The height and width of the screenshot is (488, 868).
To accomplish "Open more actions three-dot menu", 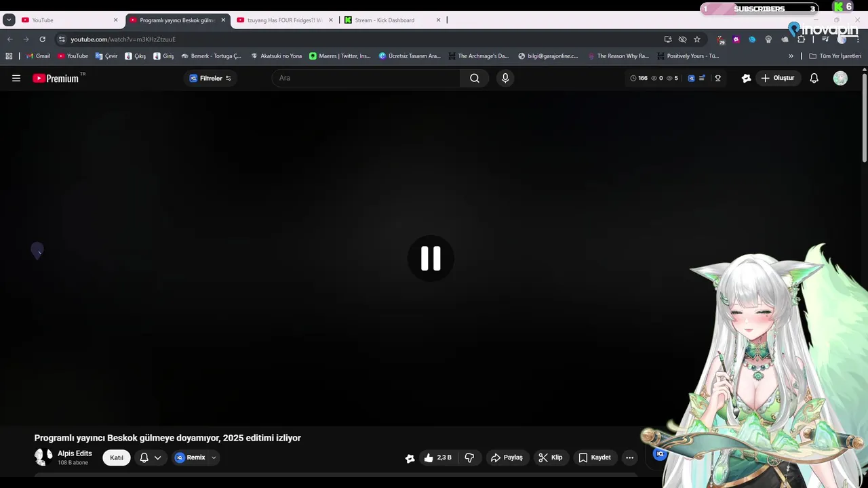I will pos(629,457).
